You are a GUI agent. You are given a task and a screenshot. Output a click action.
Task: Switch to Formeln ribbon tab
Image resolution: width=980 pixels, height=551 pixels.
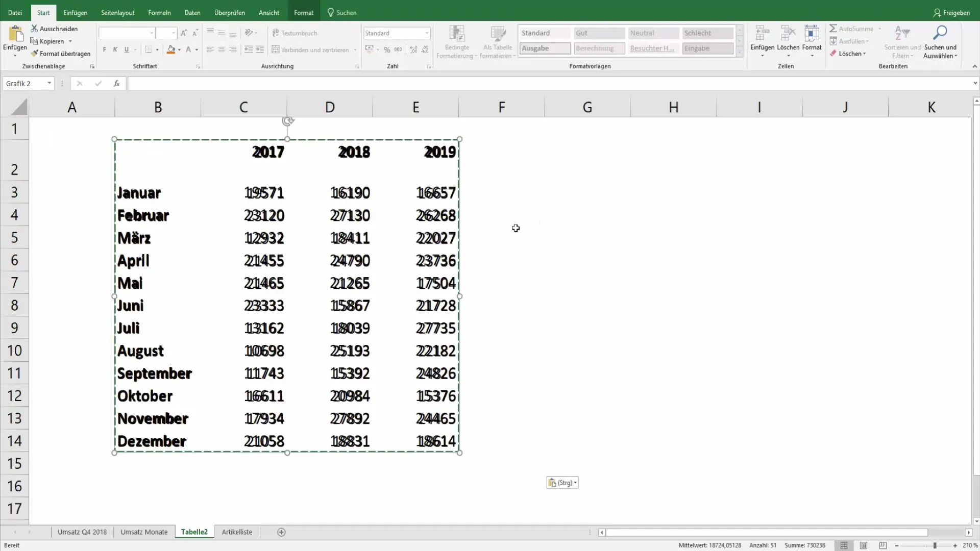pyautogui.click(x=159, y=13)
